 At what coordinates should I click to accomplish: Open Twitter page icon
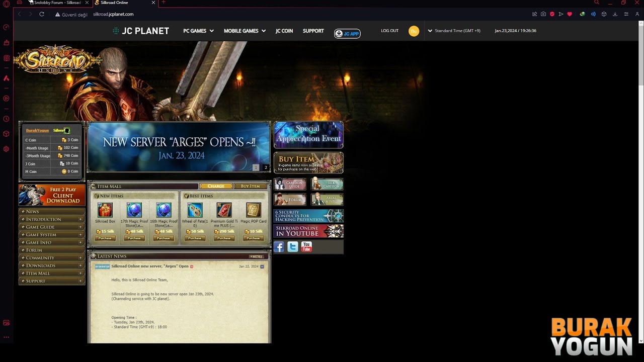pyautogui.click(x=293, y=247)
